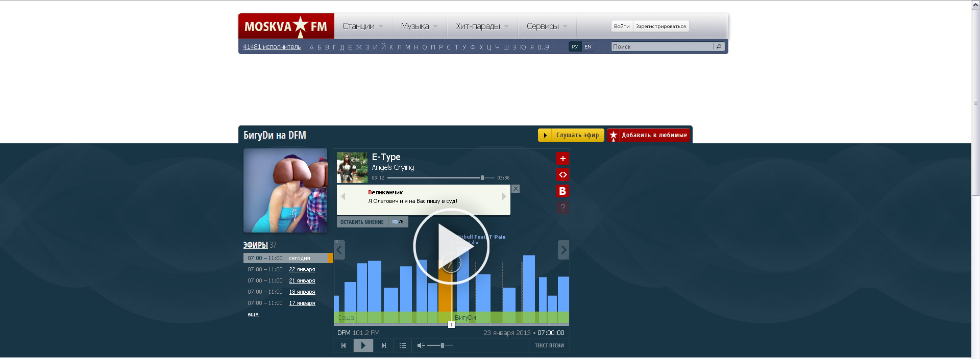Select letter А in artist alphabet
The width and height of the screenshot is (980, 359).
[311, 47]
